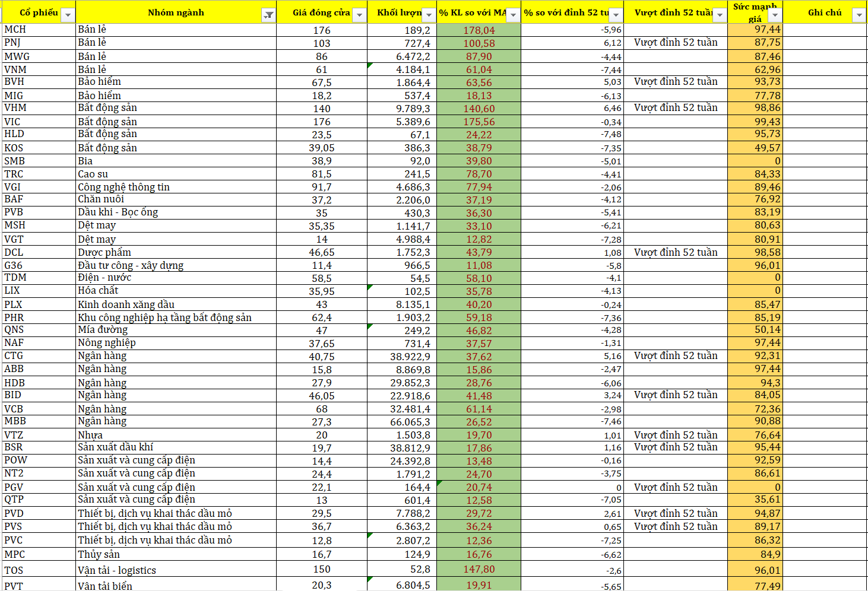Click the Thủy sản sector cell
Screen dimensions: 868x591
tap(176, 554)
